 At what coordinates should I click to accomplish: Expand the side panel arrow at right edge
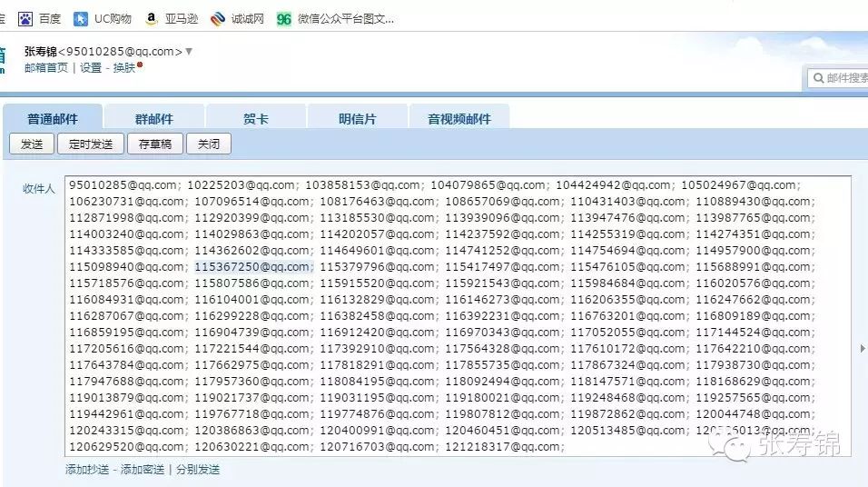863,349
